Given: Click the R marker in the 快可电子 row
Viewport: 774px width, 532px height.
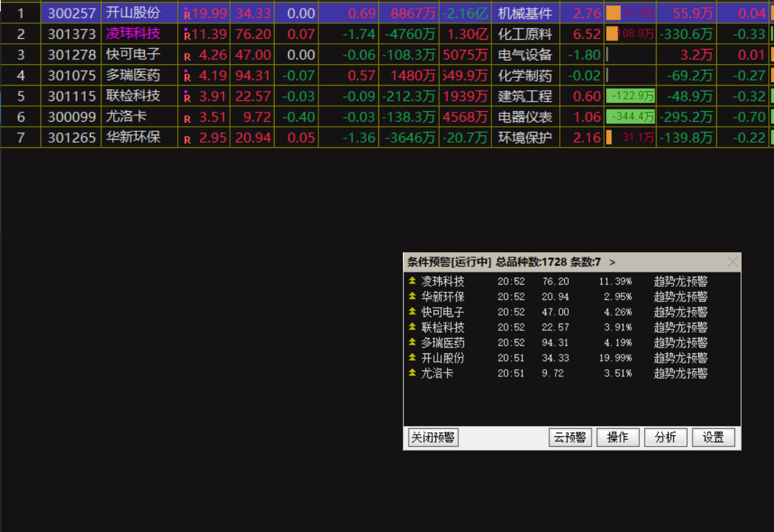Looking at the screenshot, I should pos(187,56).
